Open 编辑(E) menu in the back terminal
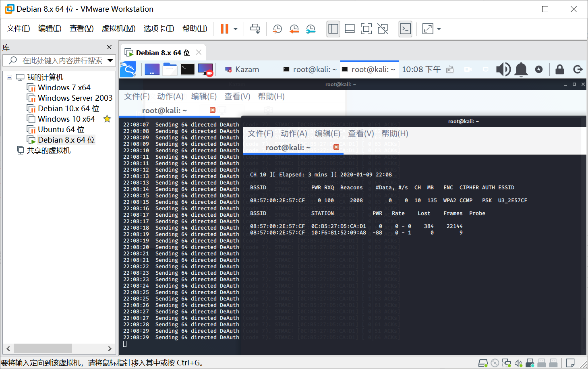 [x=204, y=96]
